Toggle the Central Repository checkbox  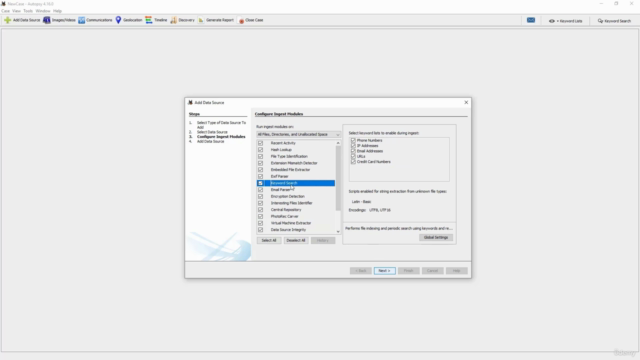coord(260,210)
